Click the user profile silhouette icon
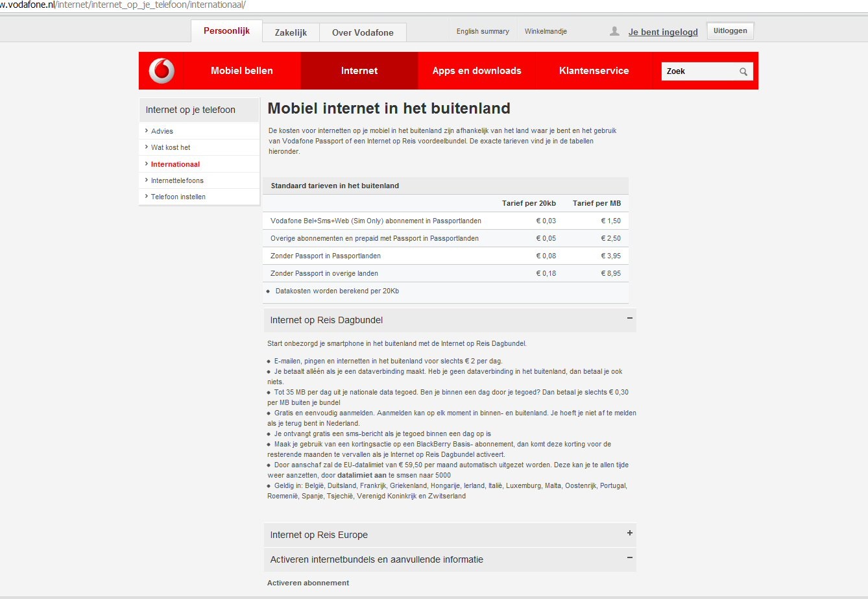The width and height of the screenshot is (868, 599). pos(614,31)
